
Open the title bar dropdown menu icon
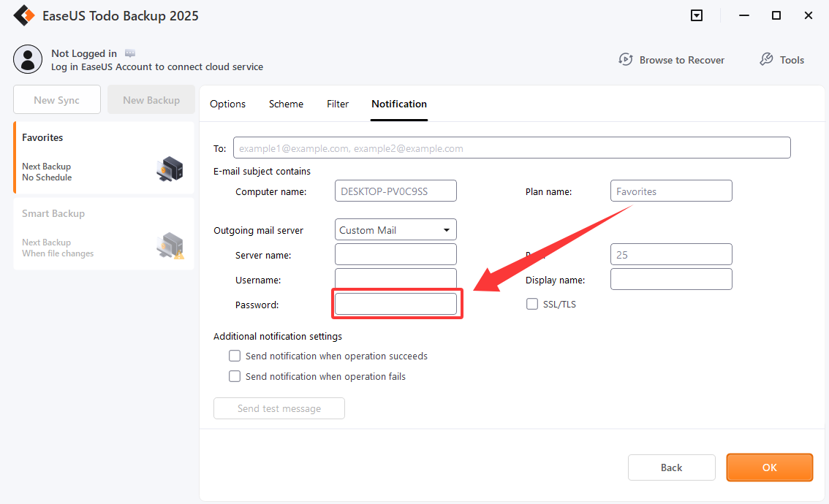click(697, 15)
